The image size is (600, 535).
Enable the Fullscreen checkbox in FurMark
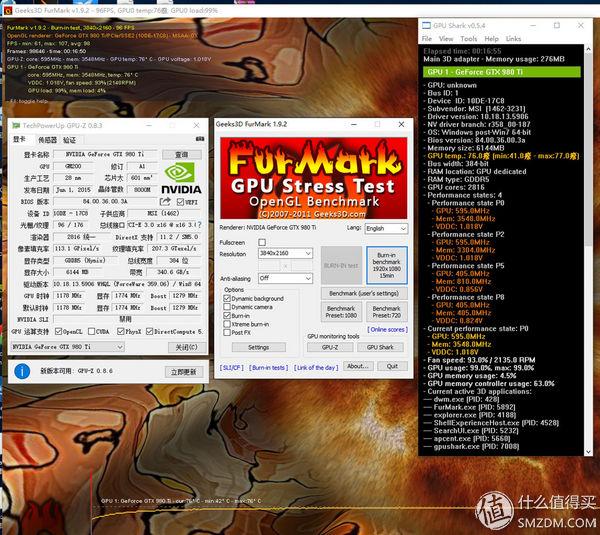pos(262,242)
